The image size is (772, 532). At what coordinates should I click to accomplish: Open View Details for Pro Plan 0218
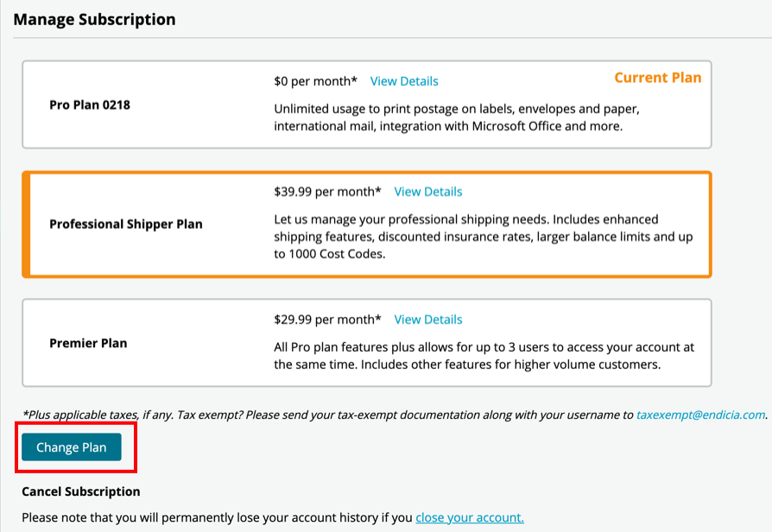(404, 80)
